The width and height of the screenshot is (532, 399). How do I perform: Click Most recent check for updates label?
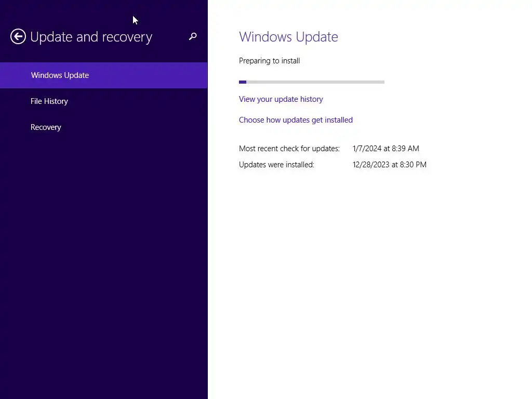coord(289,149)
